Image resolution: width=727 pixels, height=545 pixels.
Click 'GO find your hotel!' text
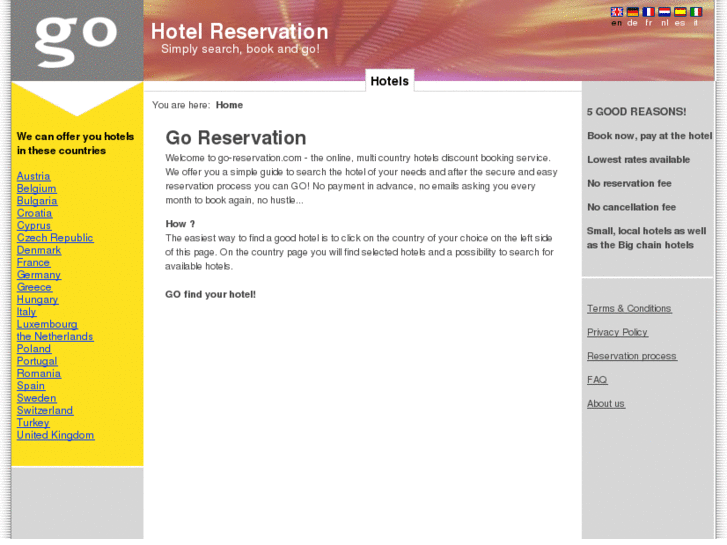coord(210,295)
